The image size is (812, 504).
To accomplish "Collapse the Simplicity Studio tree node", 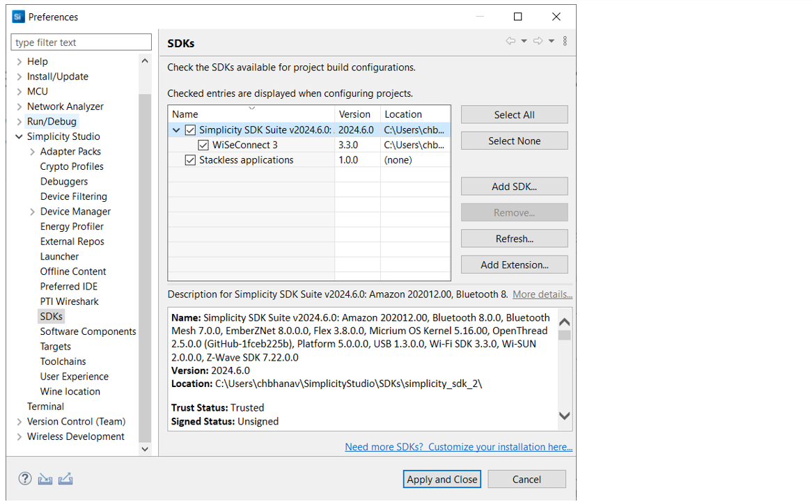I will click(x=19, y=136).
